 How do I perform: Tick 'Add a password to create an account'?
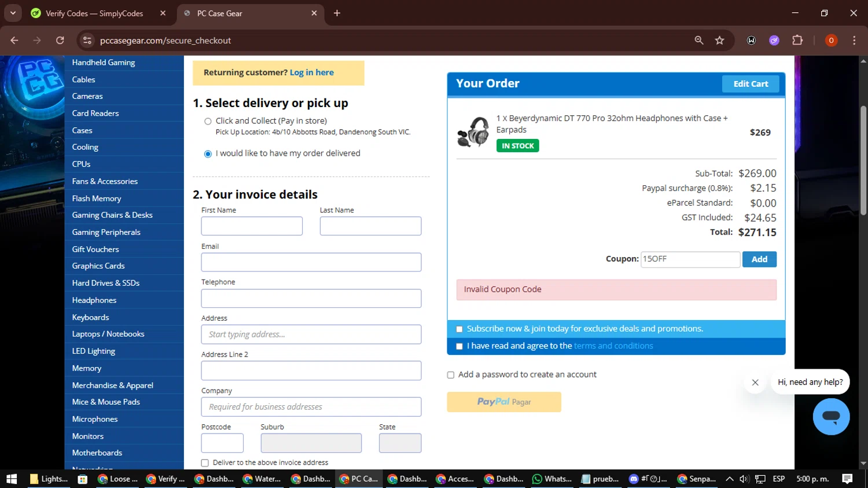pos(451,375)
